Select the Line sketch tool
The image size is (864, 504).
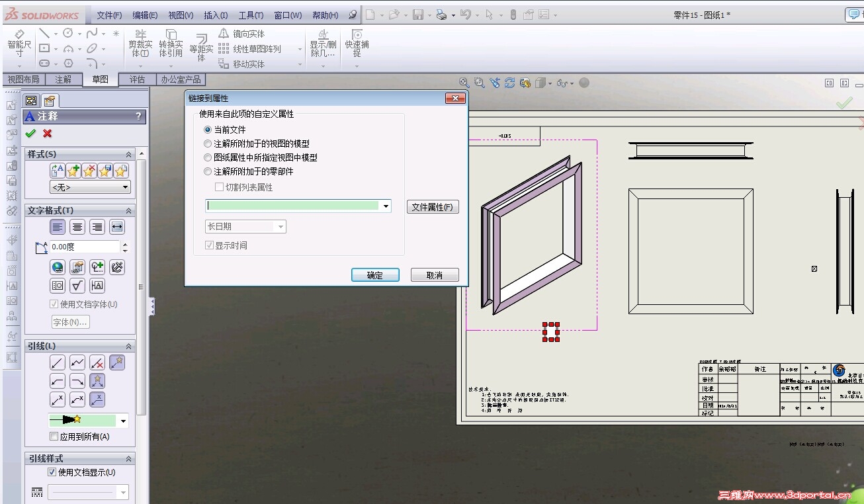44,33
